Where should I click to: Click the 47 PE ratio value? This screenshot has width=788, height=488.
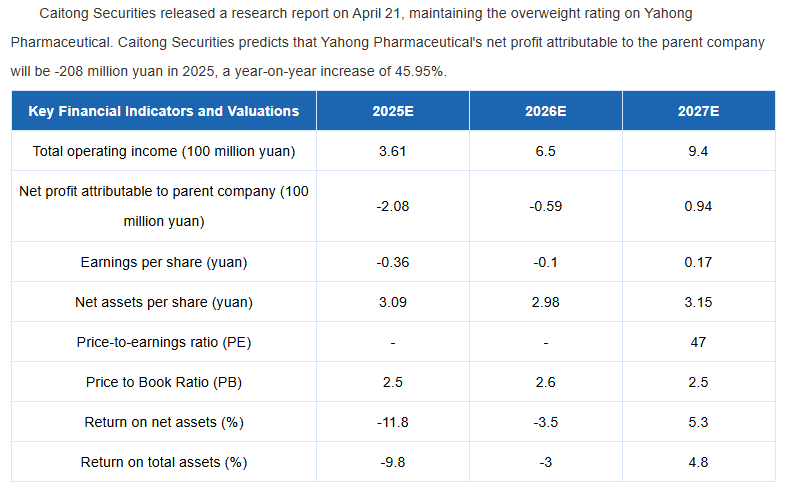coord(699,343)
